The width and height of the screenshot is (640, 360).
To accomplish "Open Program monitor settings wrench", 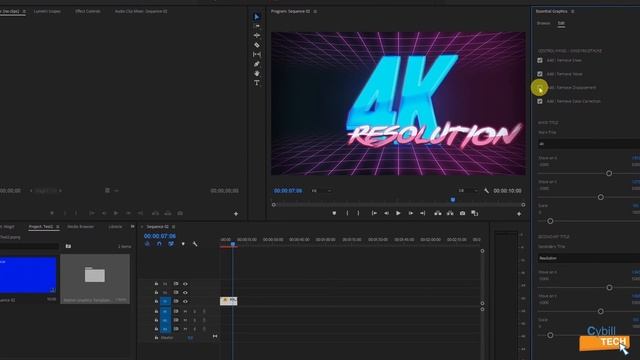I will pos(487,191).
